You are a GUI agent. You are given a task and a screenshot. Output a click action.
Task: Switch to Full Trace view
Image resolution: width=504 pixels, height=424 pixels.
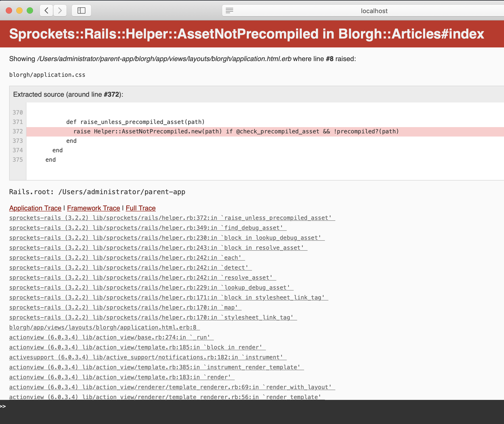[141, 208]
